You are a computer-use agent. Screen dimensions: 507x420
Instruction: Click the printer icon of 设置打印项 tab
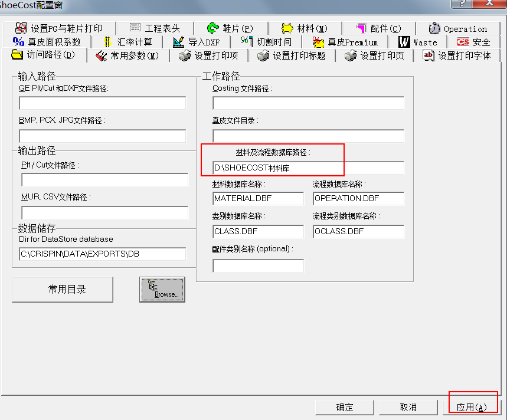pyautogui.click(x=185, y=55)
